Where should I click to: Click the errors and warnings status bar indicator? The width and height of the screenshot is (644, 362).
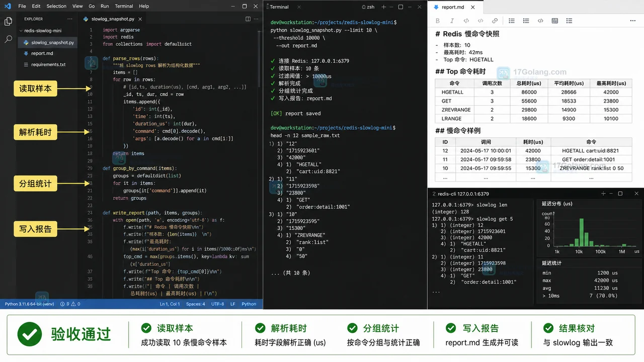[x=70, y=304]
